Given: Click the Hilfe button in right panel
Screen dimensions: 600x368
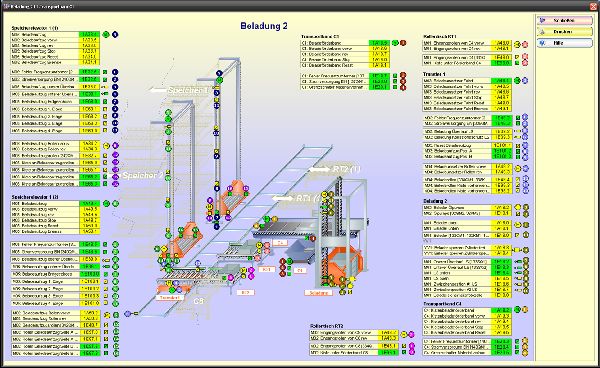Looking at the screenshot, I should click(x=564, y=43).
